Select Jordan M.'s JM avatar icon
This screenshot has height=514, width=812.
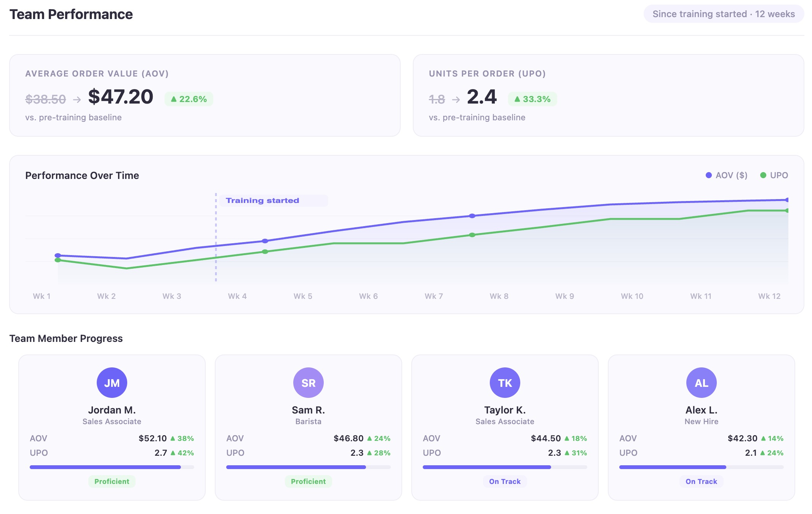click(112, 382)
